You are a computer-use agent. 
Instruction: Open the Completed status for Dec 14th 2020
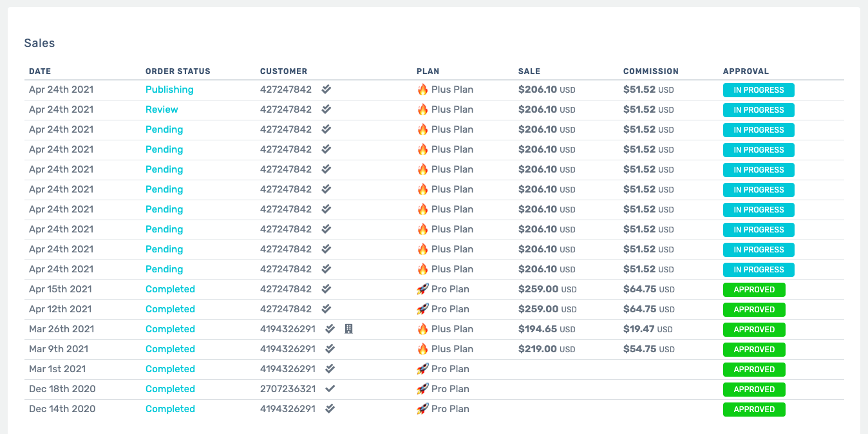click(170, 409)
